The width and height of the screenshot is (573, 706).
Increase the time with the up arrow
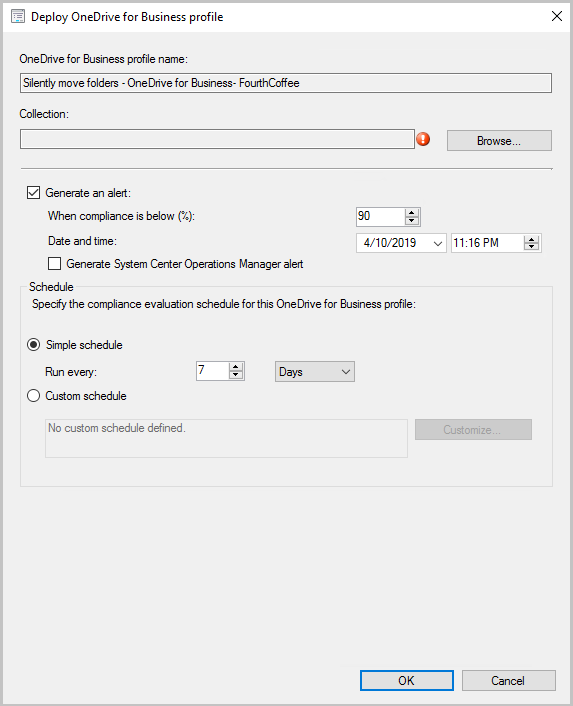click(x=532, y=239)
